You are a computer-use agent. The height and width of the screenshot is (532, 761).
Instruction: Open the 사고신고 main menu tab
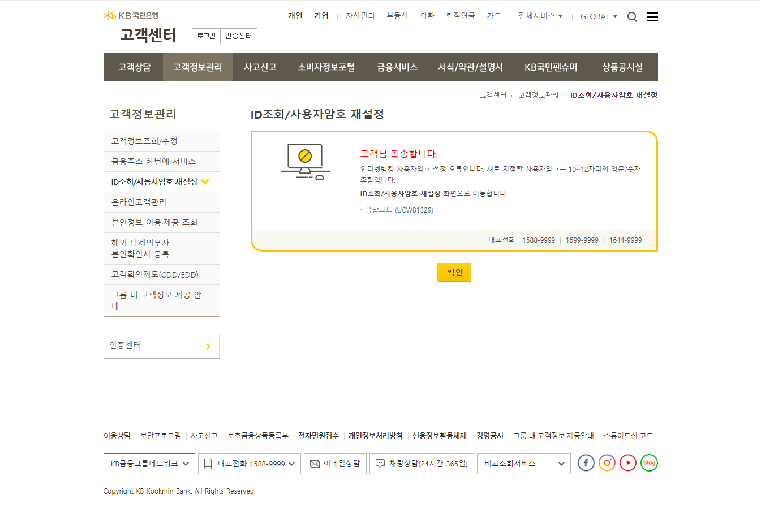coord(260,67)
